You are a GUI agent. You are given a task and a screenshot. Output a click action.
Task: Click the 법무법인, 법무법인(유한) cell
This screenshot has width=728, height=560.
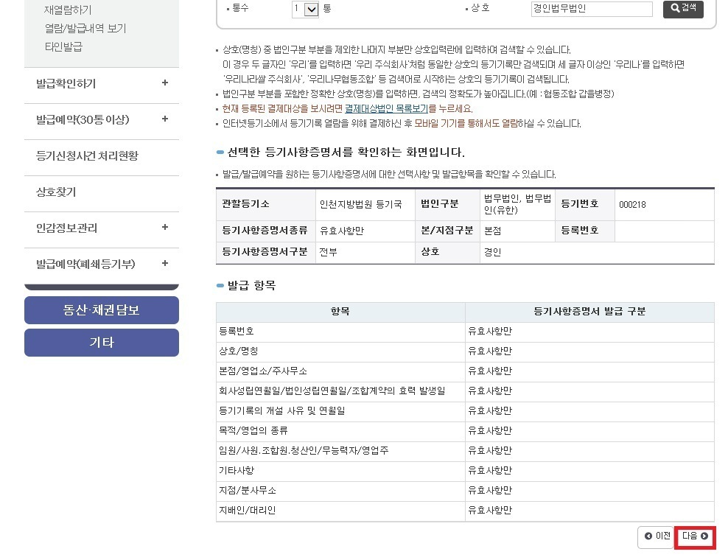click(x=517, y=204)
